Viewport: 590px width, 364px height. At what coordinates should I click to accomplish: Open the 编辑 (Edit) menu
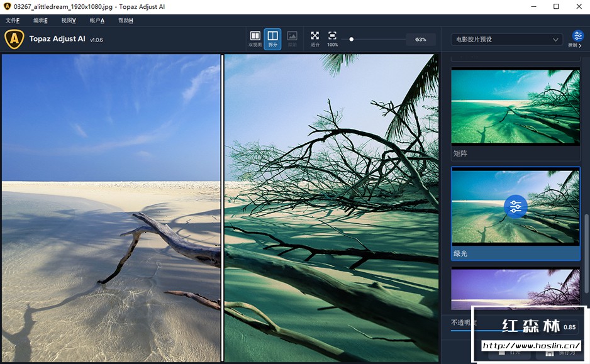40,21
